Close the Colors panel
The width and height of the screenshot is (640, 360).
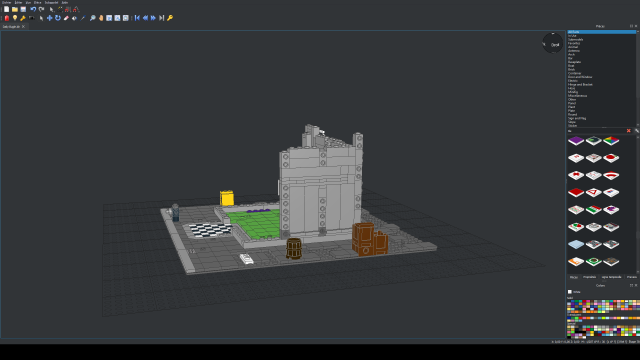point(636,285)
